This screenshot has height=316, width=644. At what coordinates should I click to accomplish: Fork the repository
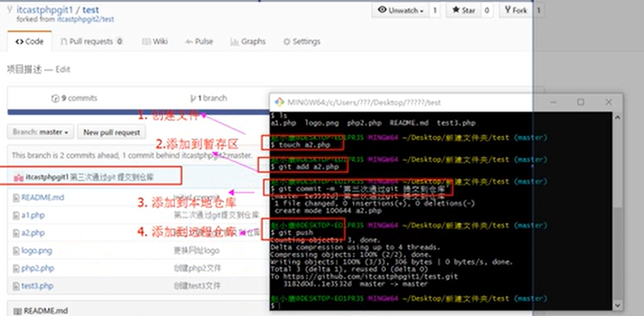pyautogui.click(x=516, y=10)
